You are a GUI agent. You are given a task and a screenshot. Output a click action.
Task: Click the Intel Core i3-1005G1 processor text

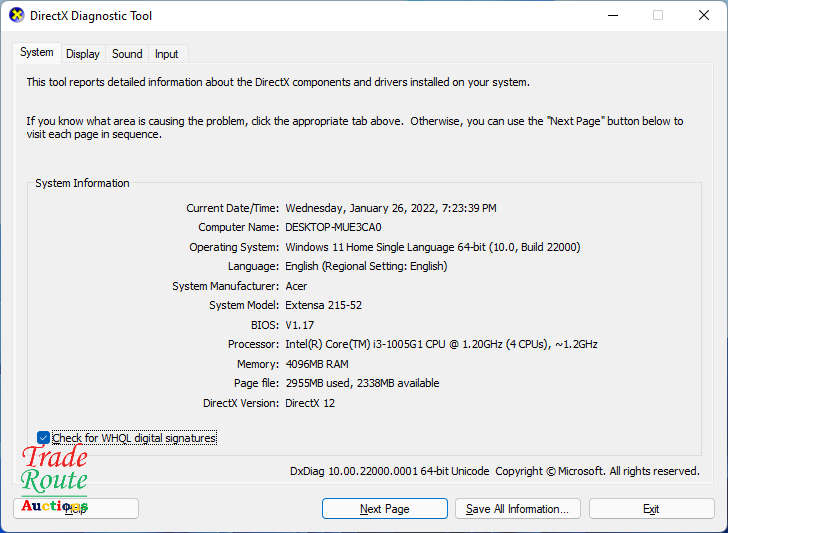point(441,344)
